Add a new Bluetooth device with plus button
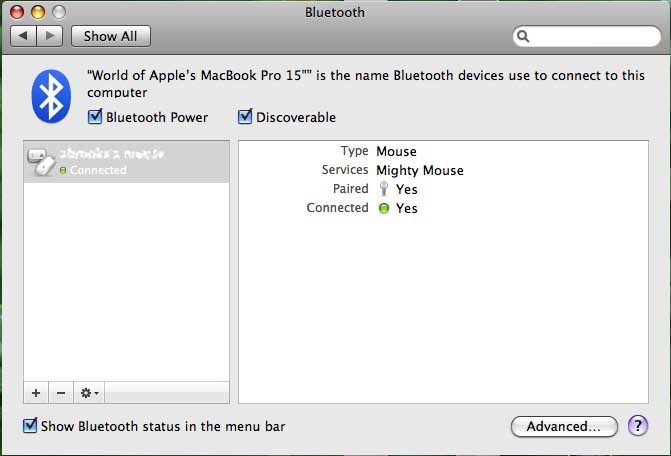Image resolution: width=671 pixels, height=456 pixels. pos(36,393)
